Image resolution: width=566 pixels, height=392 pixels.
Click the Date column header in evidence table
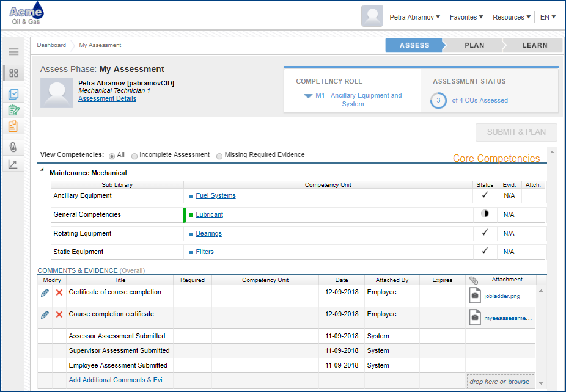point(342,280)
